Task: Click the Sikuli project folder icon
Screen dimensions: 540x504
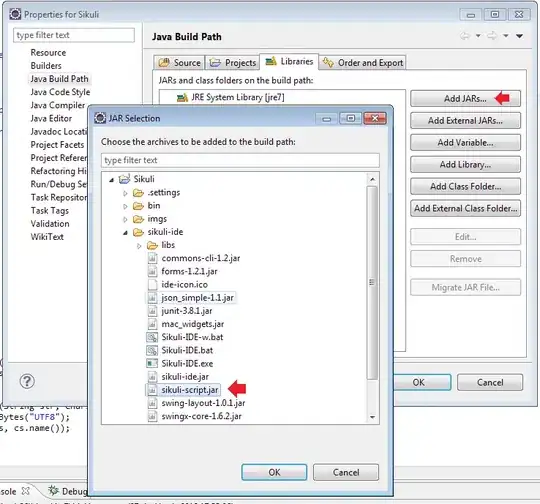Action: point(124,179)
